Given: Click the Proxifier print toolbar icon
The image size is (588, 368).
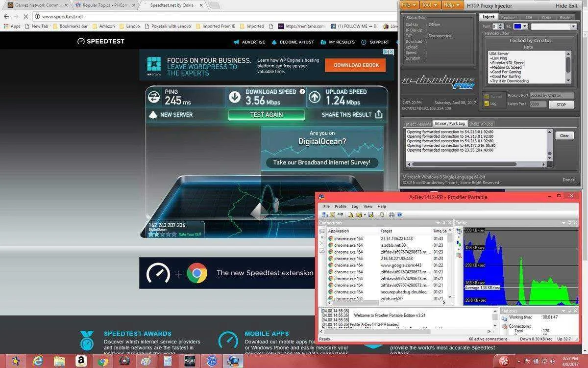Looking at the screenshot, I should [392, 214].
